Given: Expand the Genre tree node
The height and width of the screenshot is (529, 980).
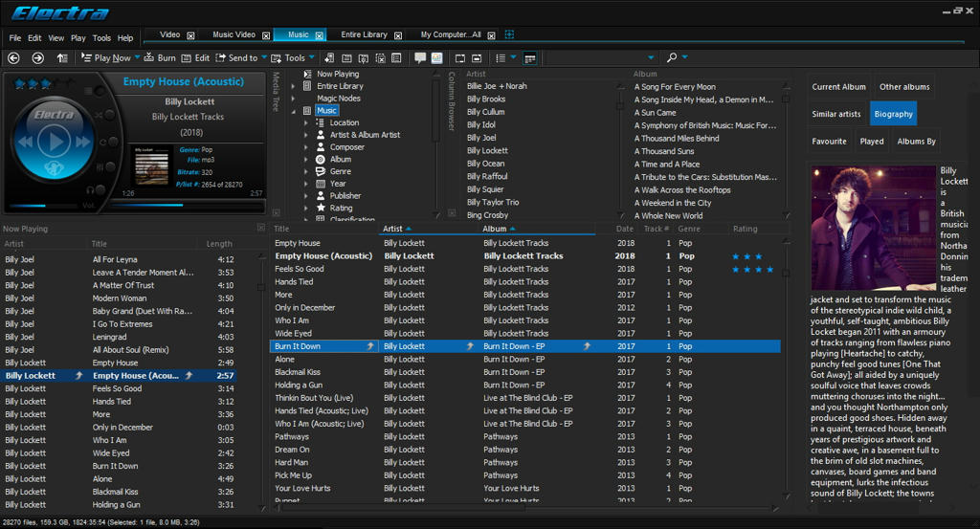Looking at the screenshot, I should click(305, 172).
